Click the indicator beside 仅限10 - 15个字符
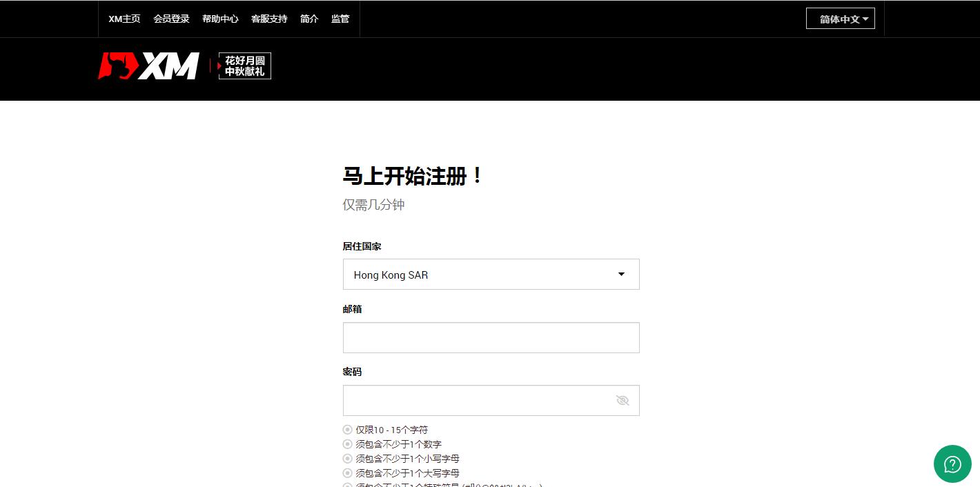This screenshot has height=487, width=980. click(347, 430)
